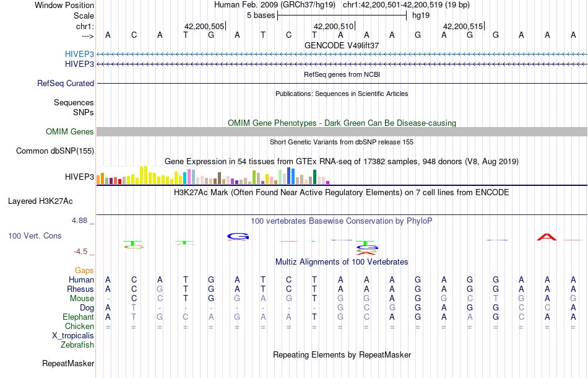Click the H3K27Ac Mark ENCODE track title
Viewport: 588px width, 378px height.
(x=342, y=193)
